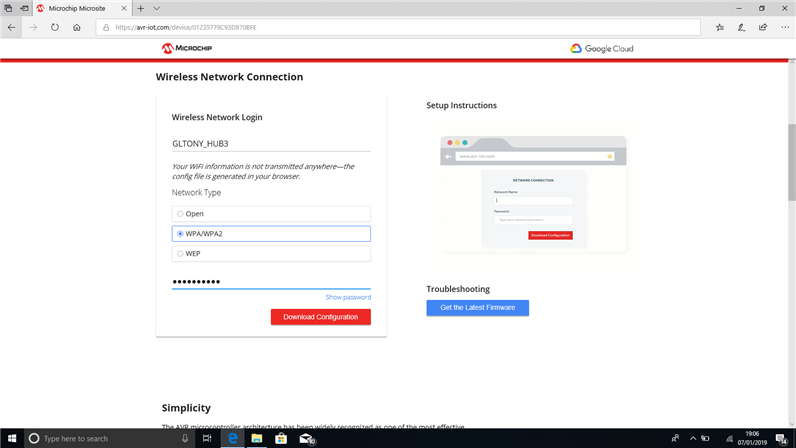The image size is (796, 448).
Task: Open Task View on the taskbar
Action: coord(207,438)
